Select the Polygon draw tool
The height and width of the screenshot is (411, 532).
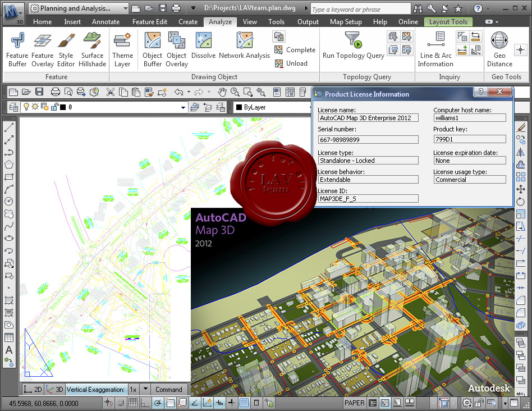coord(9,165)
